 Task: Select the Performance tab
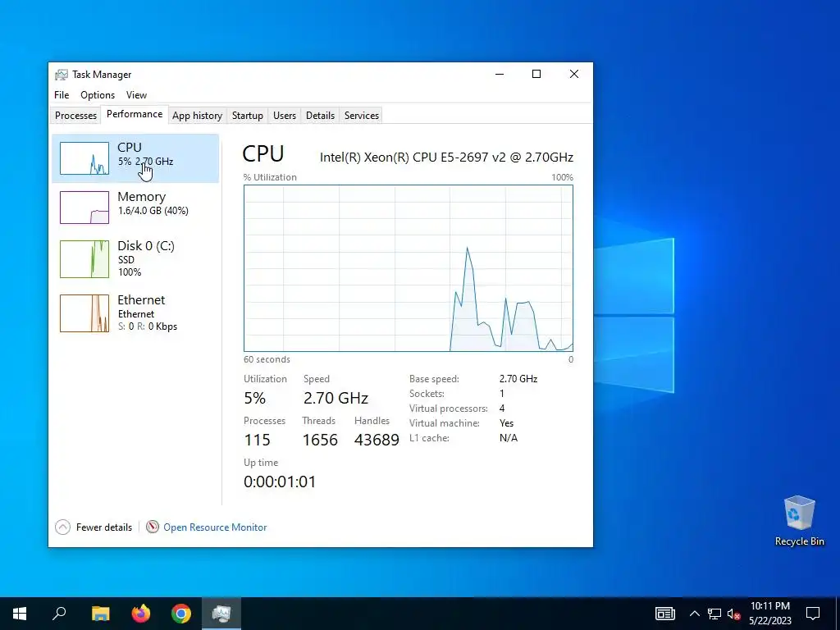(x=135, y=114)
